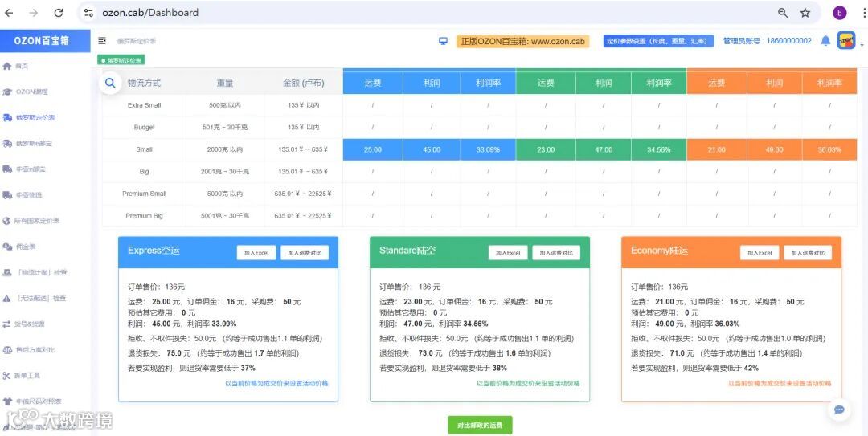868x436 pixels.
Task: Click the exchange arrows icon 货号&货源
Action: pyautogui.click(x=7, y=324)
